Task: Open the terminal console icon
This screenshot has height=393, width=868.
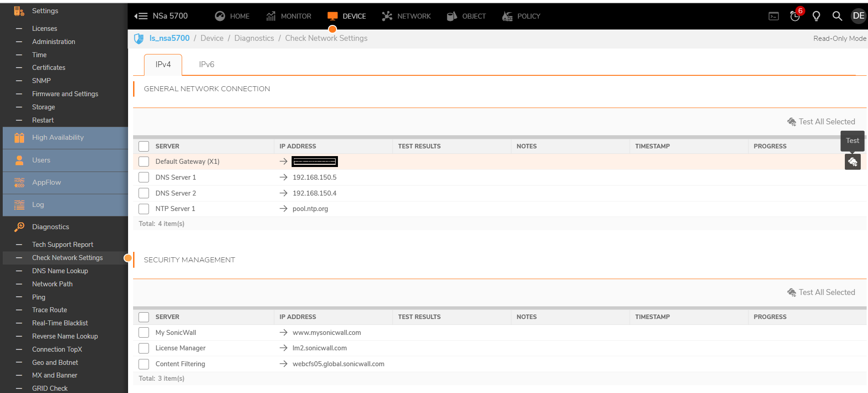Action: (x=774, y=16)
